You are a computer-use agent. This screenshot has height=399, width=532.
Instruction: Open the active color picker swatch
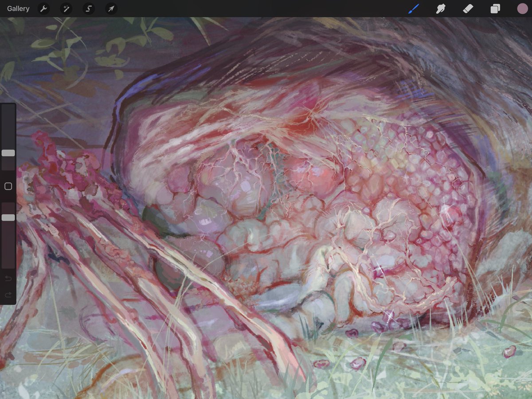[522, 8]
